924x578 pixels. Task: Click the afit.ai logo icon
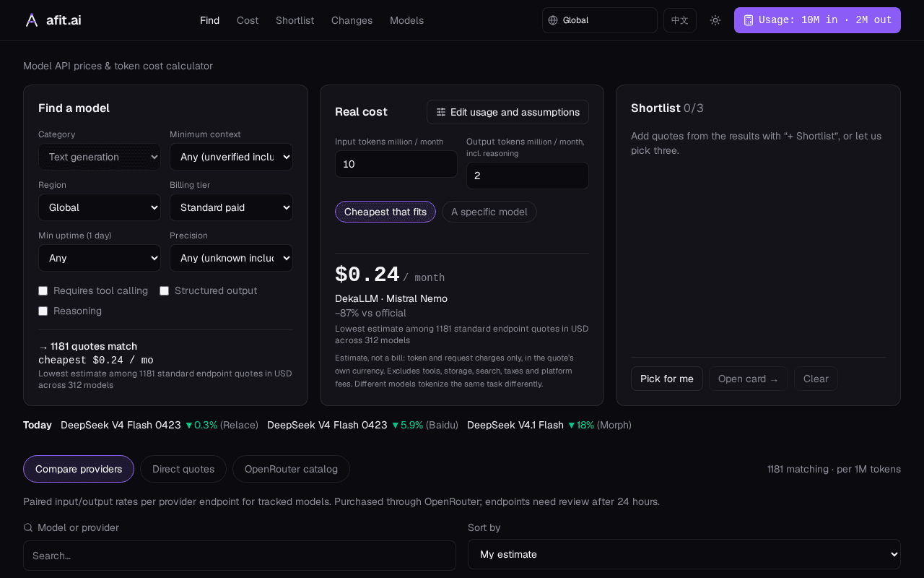[32, 20]
